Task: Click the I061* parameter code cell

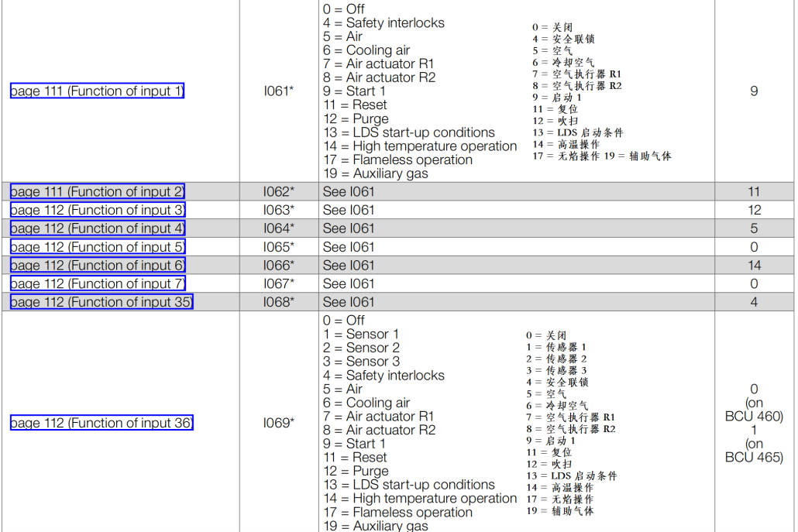Action: (278, 91)
